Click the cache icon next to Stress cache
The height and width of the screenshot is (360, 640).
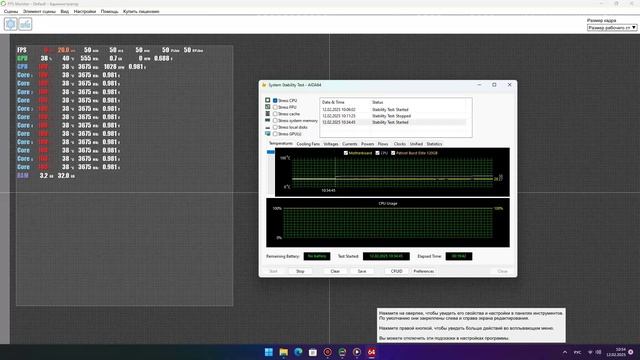(268, 113)
